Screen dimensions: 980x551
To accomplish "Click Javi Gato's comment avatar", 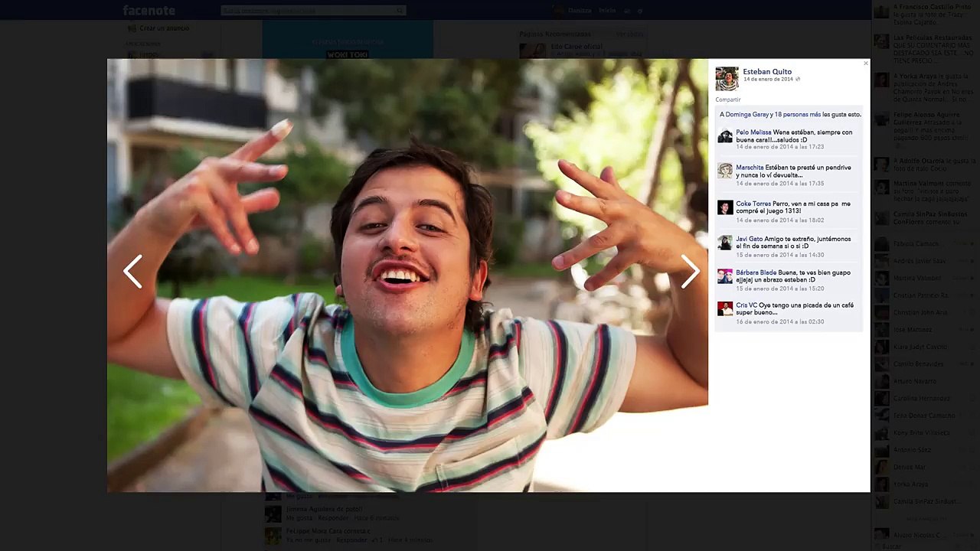I will pyautogui.click(x=725, y=243).
